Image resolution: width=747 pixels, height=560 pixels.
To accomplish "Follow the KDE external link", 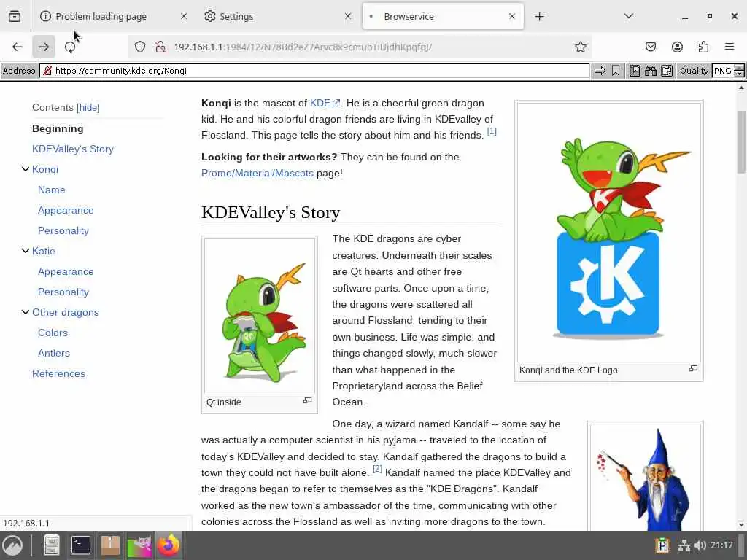I will [325, 103].
